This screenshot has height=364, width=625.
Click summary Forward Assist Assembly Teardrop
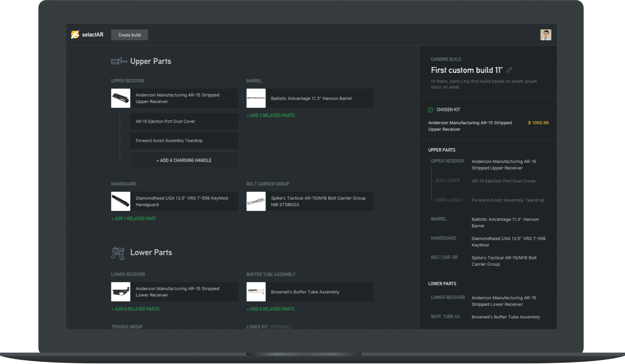(508, 200)
